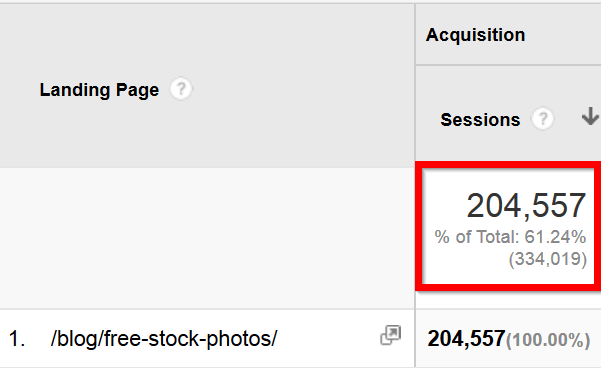
Task: Select the large 204,557 total sessions figure
Action: tap(526, 206)
